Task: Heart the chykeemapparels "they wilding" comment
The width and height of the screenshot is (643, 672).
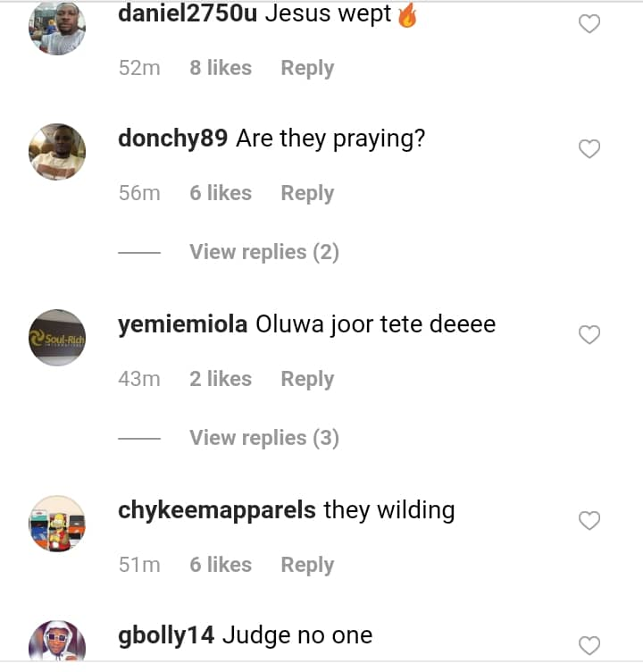Action: tap(589, 521)
